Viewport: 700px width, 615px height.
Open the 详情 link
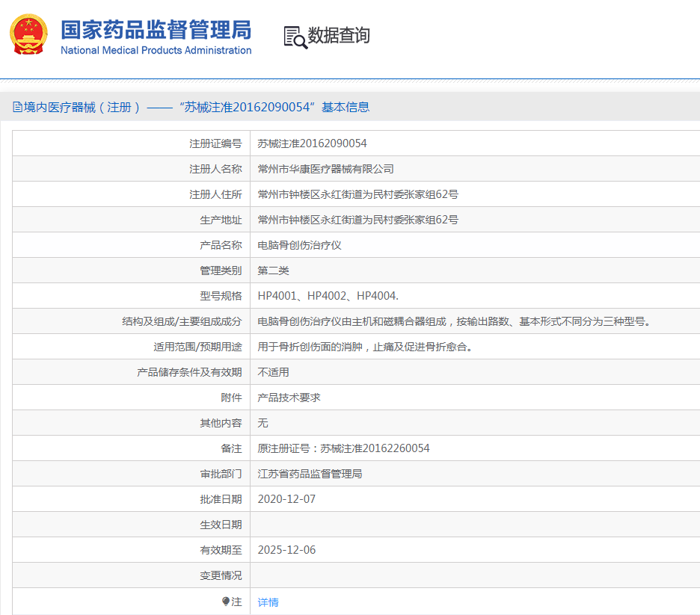(268, 602)
